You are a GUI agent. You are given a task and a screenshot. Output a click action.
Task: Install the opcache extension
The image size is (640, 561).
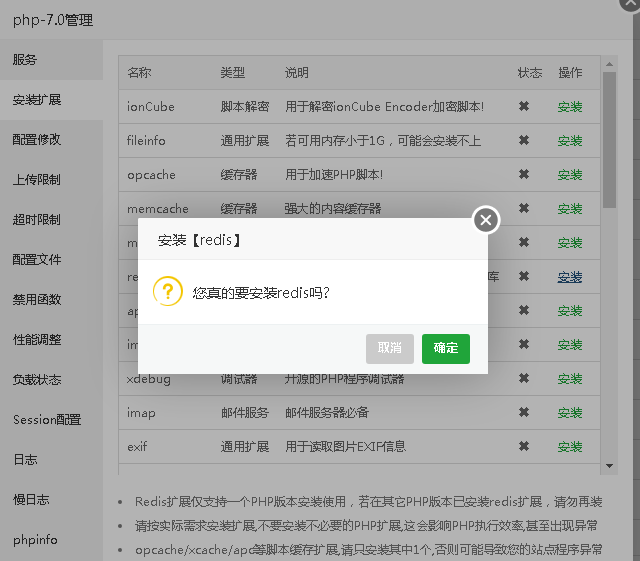[x=570, y=175]
